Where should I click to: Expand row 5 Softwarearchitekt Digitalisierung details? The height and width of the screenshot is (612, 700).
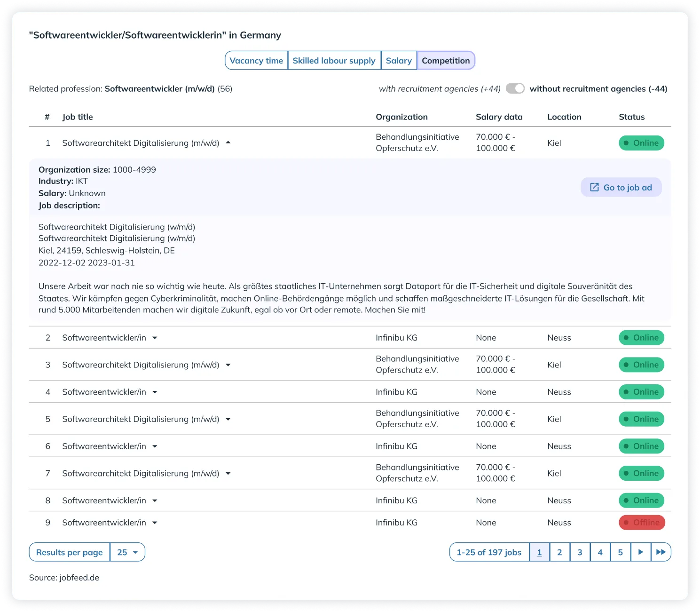[x=228, y=419]
